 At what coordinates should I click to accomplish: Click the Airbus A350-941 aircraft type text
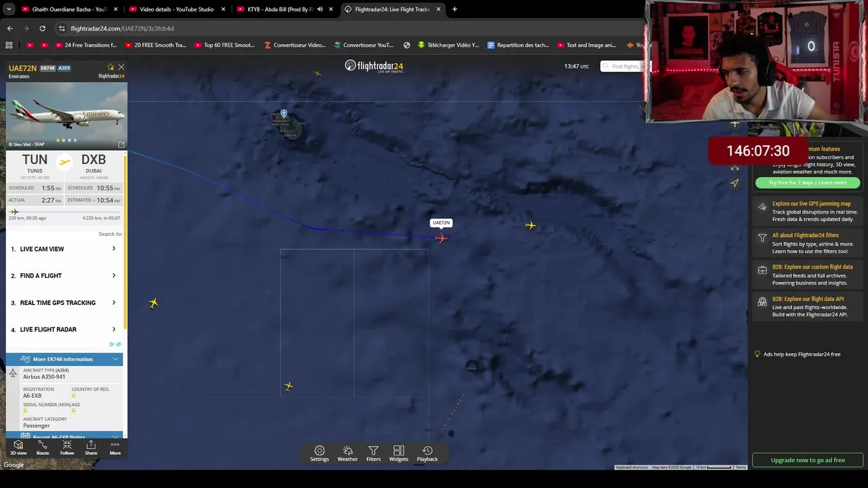(x=44, y=377)
